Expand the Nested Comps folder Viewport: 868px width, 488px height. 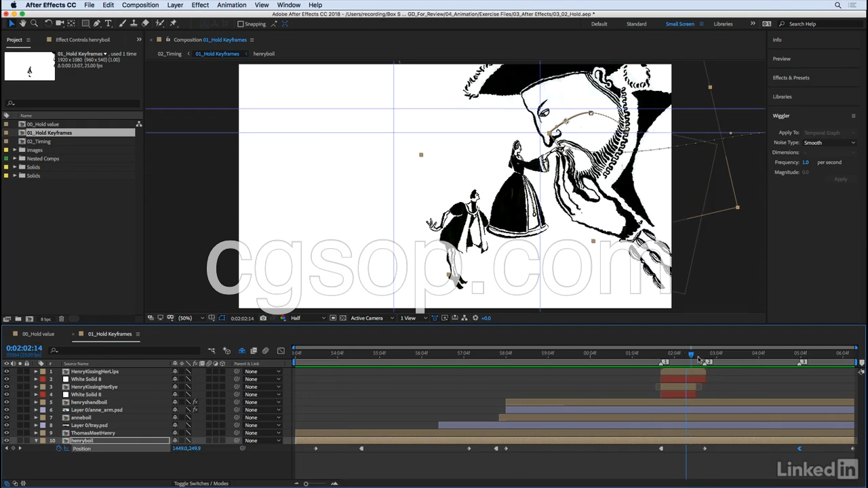15,159
